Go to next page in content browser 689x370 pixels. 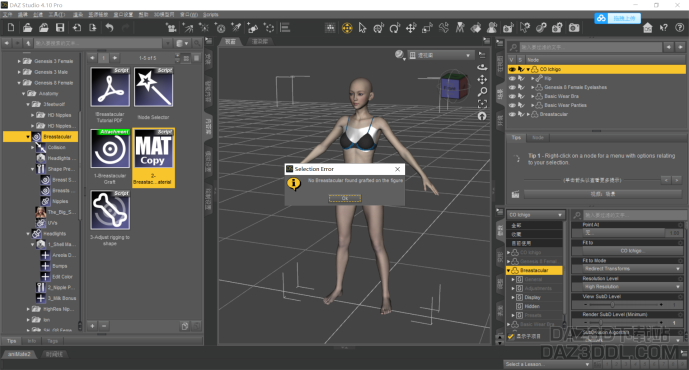115,58
